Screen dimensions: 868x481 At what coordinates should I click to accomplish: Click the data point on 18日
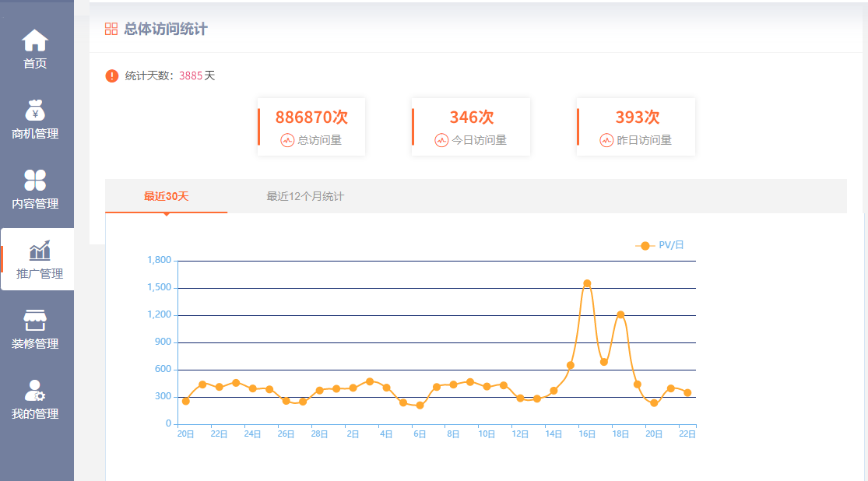(620, 315)
